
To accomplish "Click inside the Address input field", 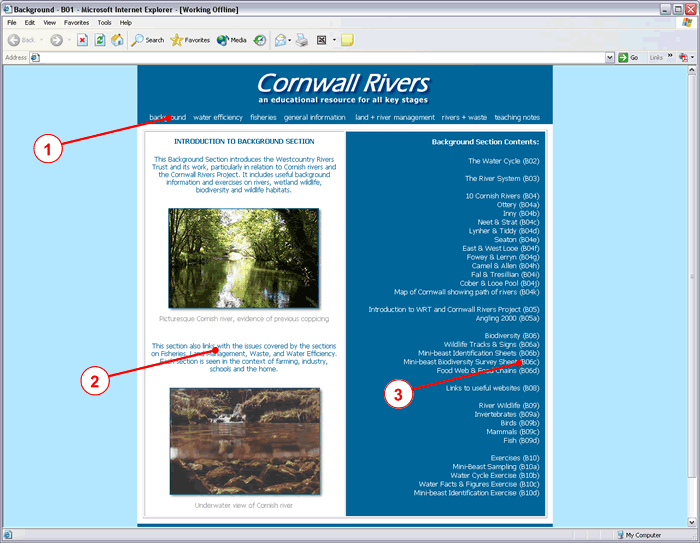I will 320,58.
